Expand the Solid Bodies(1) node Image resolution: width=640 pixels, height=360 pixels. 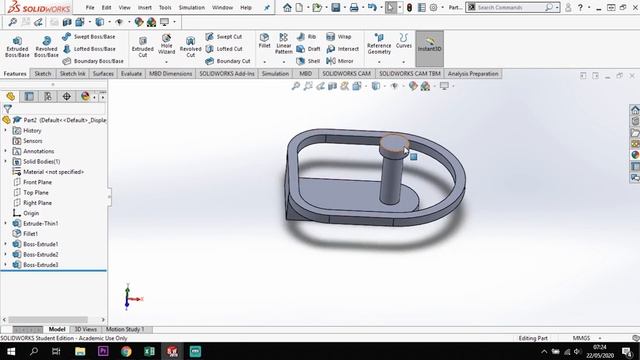pyautogui.click(x=5, y=162)
